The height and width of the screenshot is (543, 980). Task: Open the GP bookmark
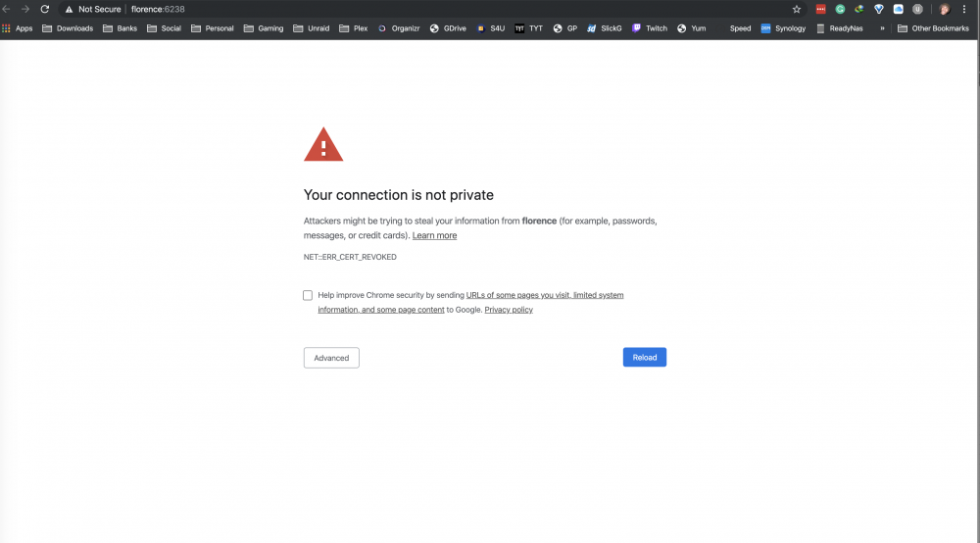(565, 28)
